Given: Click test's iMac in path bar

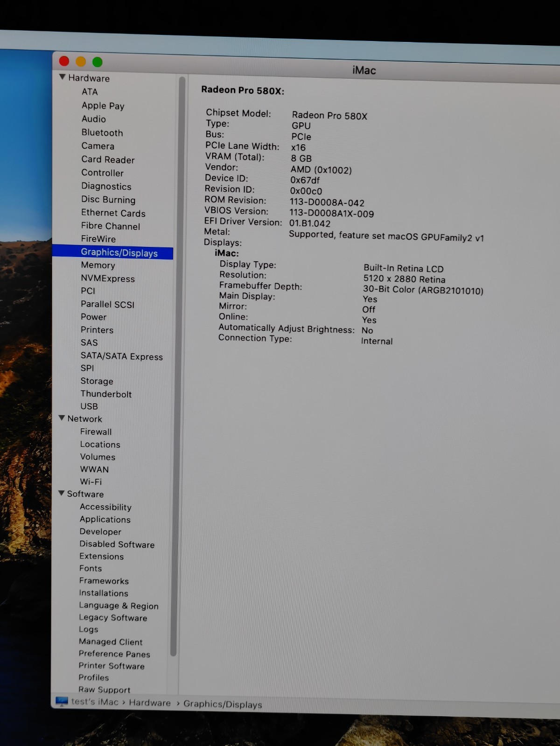Looking at the screenshot, I should (x=95, y=702).
